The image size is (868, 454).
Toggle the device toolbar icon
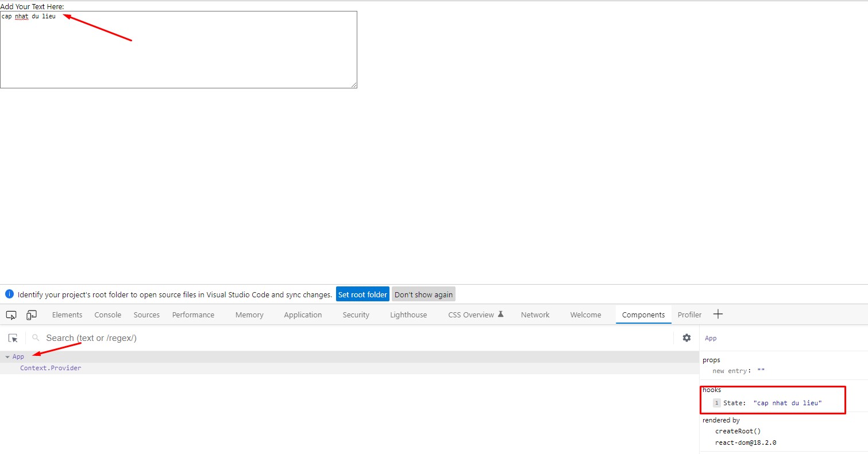32,315
